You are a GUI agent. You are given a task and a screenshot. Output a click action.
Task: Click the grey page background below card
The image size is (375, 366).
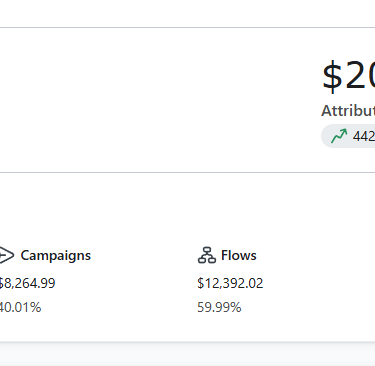pyautogui.click(x=187, y=355)
